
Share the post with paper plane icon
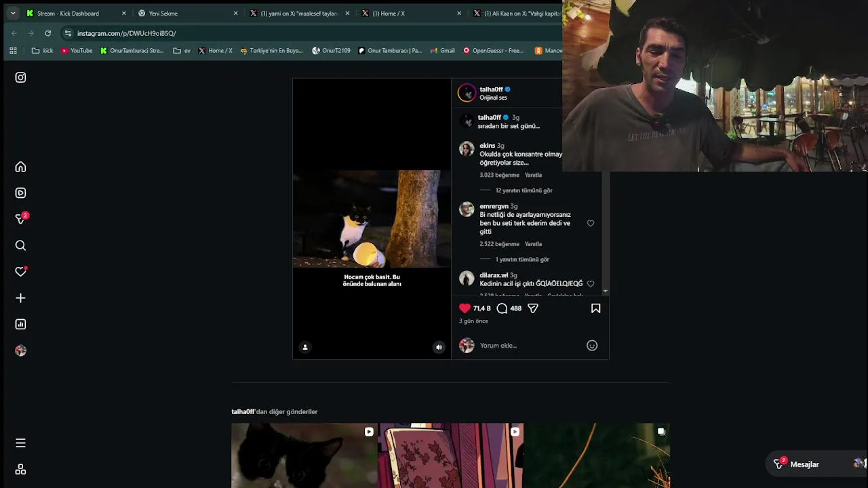533,308
